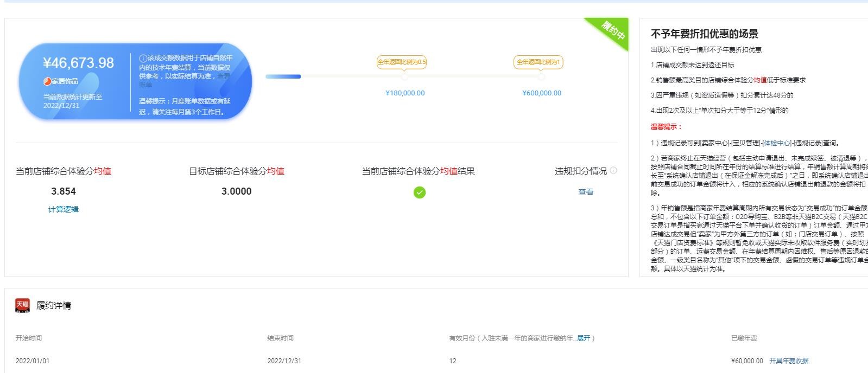Viewport: 868px width, 373px height.
Task: Click the 全年返回比例为1 milestone tag
Action: coord(538,62)
